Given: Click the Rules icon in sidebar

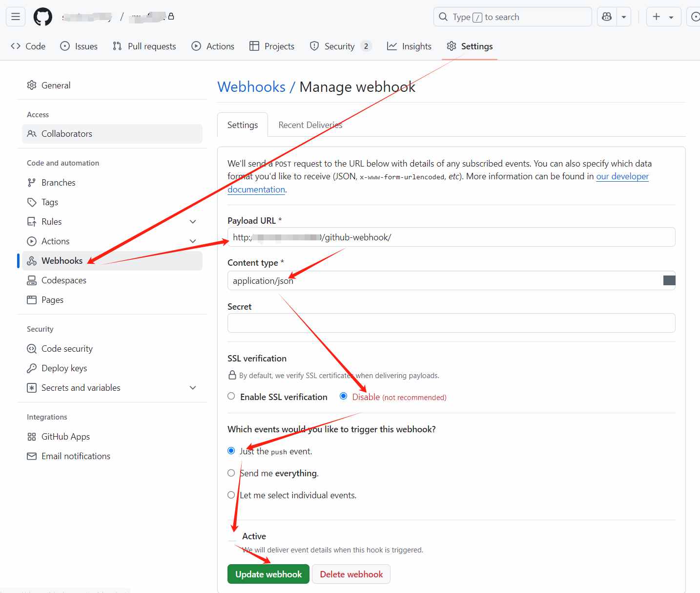Looking at the screenshot, I should pyautogui.click(x=32, y=222).
